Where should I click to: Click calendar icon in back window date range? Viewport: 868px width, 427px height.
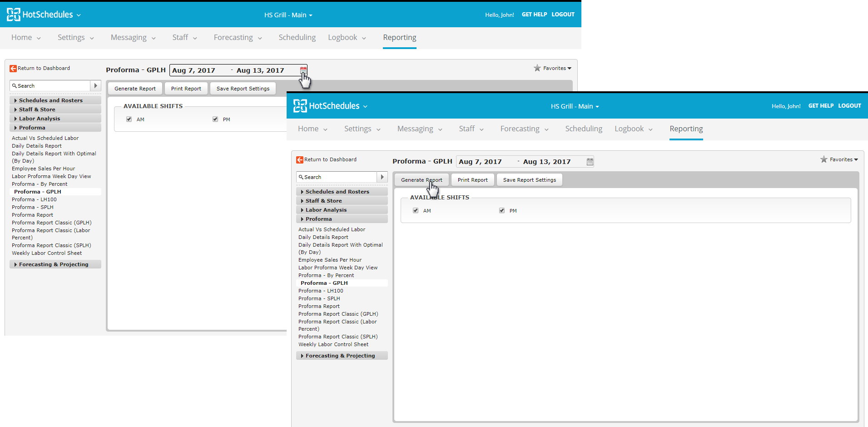point(303,70)
